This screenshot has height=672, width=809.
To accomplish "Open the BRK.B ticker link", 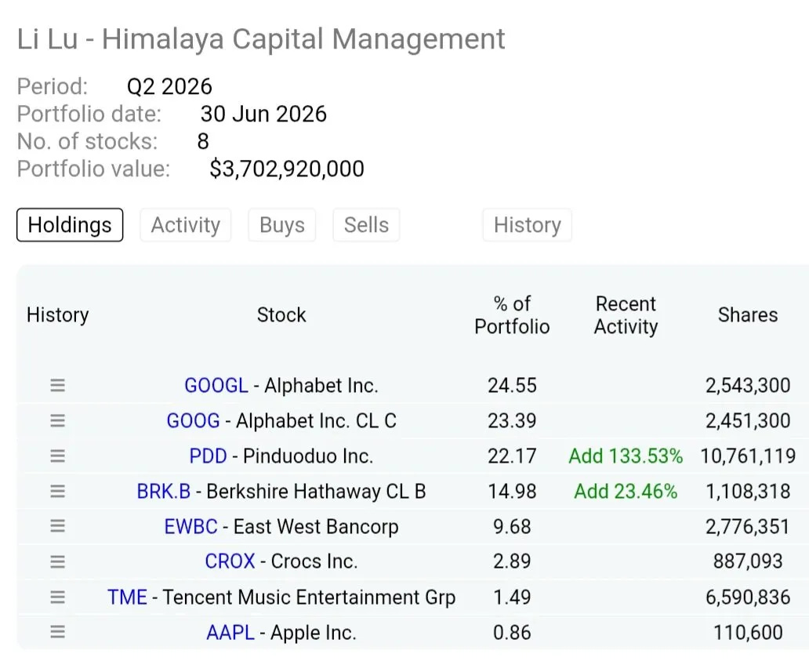I will [x=164, y=492].
